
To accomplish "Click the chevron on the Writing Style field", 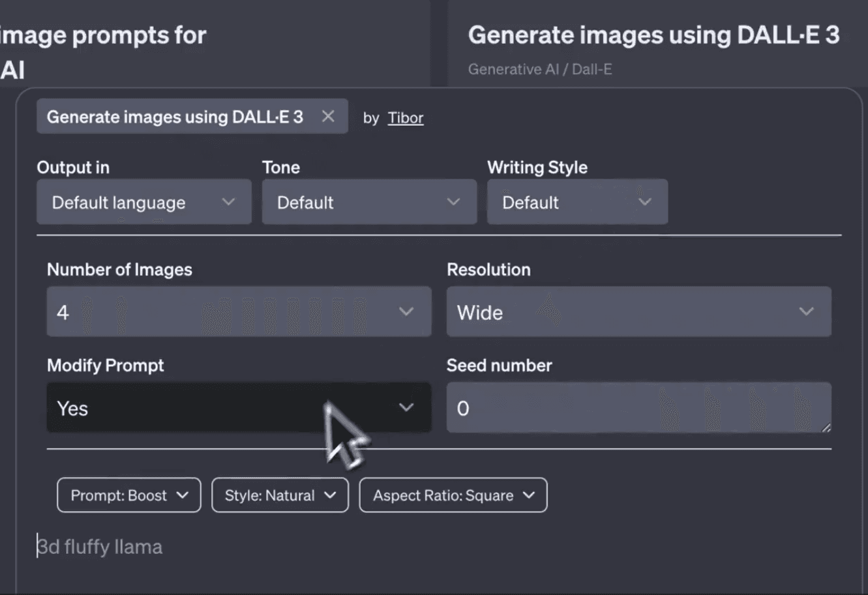I will click(x=644, y=202).
